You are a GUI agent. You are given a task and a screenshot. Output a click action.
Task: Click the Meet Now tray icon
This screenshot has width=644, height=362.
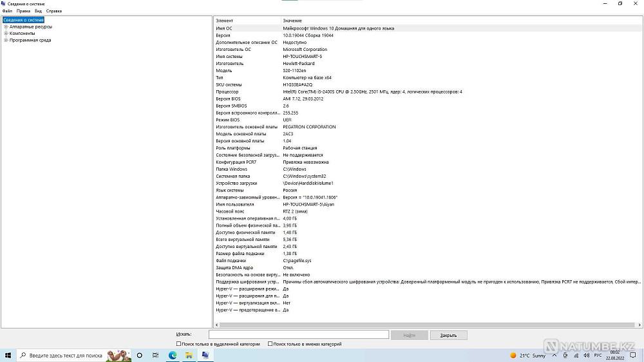point(565,356)
